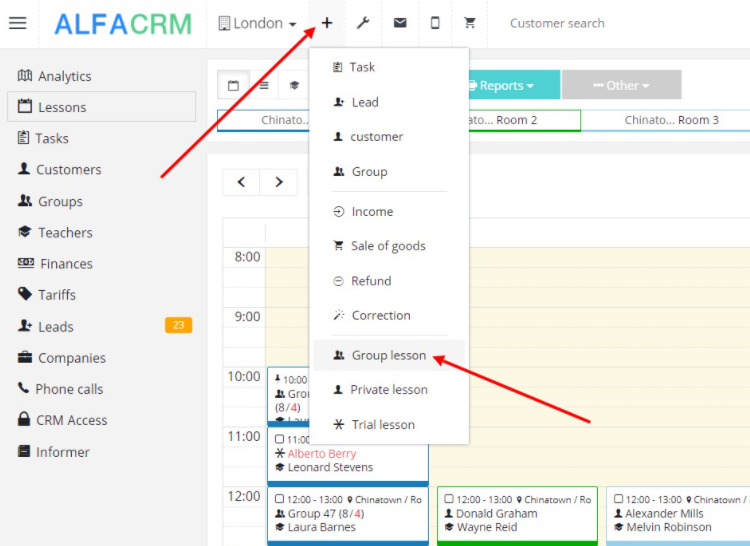750x546 pixels.
Task: Open teacher Melvin Robinson
Action: point(669,527)
